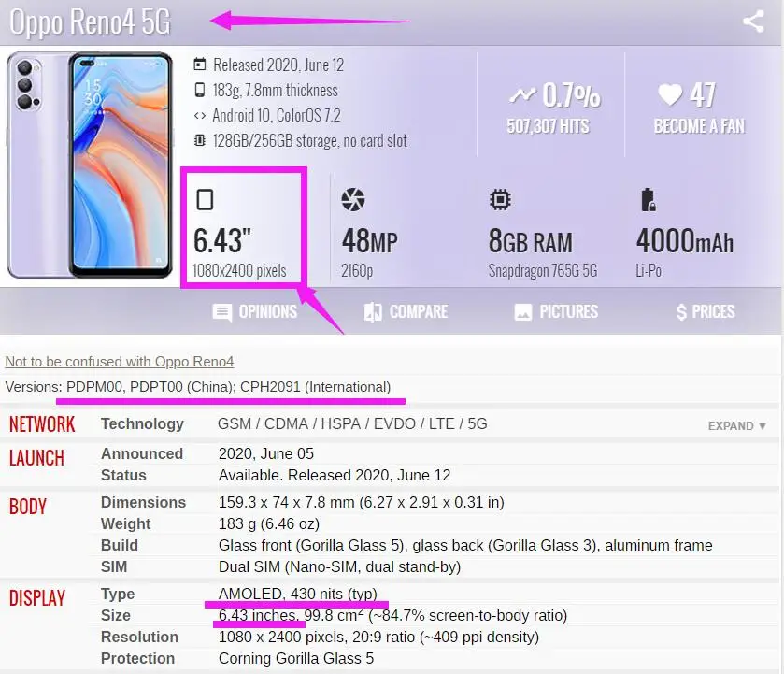The height and width of the screenshot is (674, 784).
Task: Click the Prices dollar sign icon
Action: (x=681, y=312)
